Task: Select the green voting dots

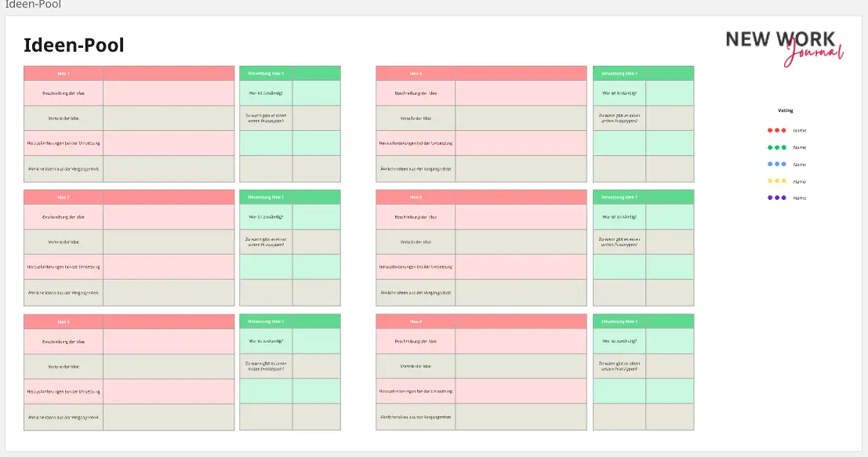Action: pyautogui.click(x=776, y=147)
